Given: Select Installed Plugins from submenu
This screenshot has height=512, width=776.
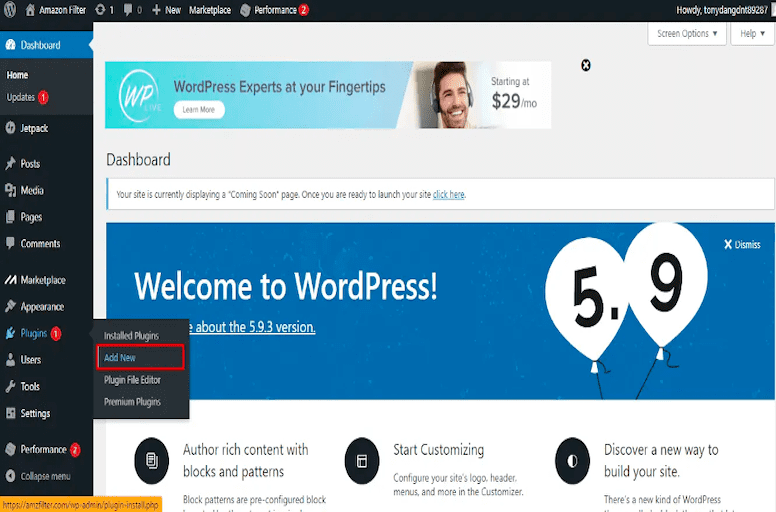Looking at the screenshot, I should click(x=131, y=335).
